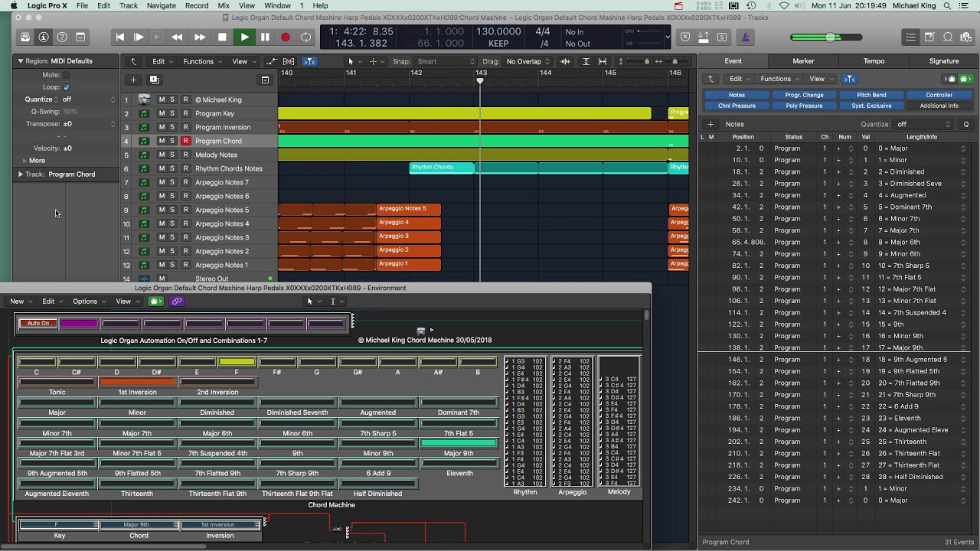Switch to the Marker tab

803,61
